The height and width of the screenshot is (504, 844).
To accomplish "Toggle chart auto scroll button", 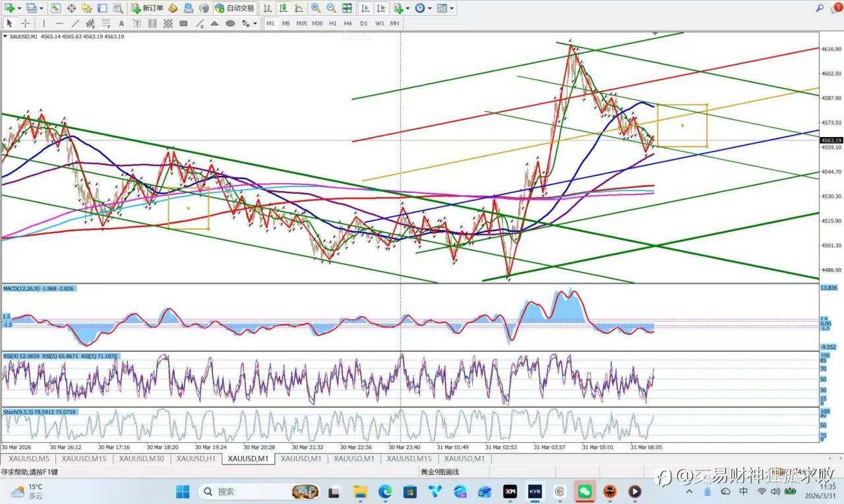I will click(x=365, y=9).
